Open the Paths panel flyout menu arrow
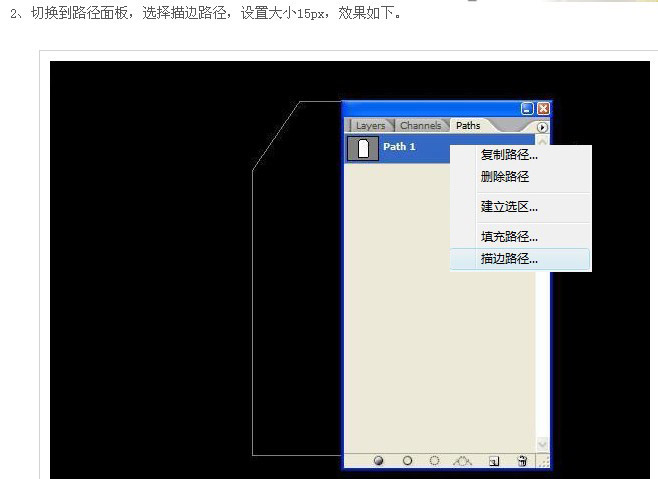Screen dimensions: 658x479 point(542,127)
